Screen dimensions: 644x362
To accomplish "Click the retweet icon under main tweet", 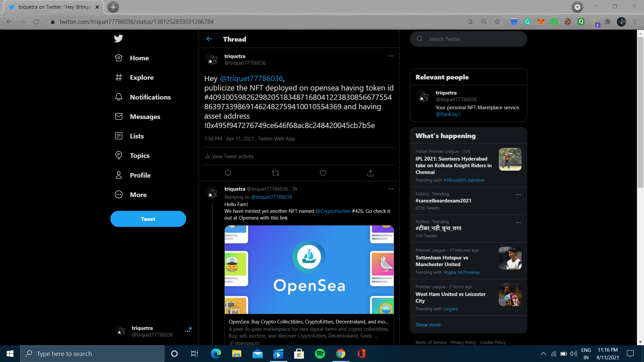I will click(275, 173).
